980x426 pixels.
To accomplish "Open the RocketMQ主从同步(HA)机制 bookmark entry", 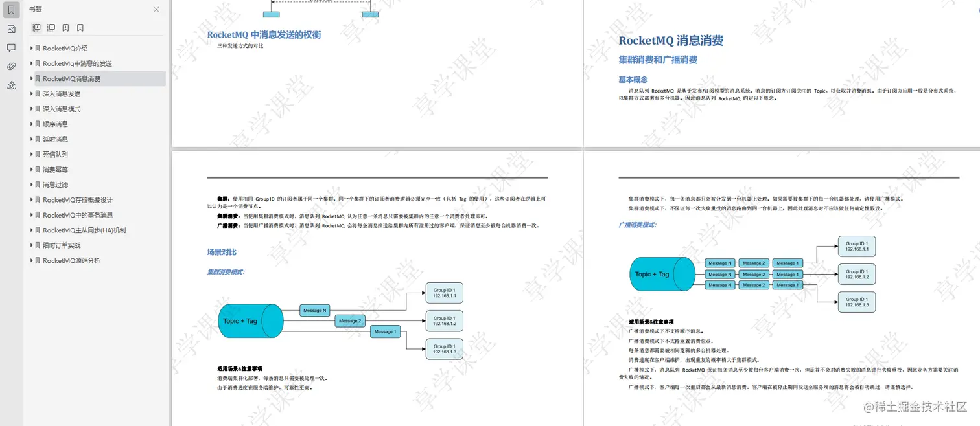I will coord(84,230).
